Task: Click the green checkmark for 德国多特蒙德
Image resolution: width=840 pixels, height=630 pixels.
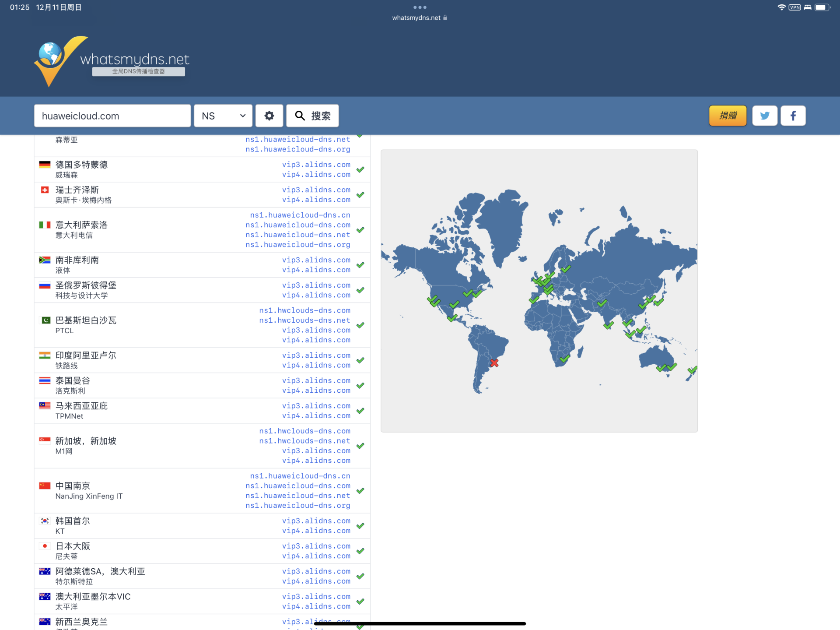Action: pos(360,169)
